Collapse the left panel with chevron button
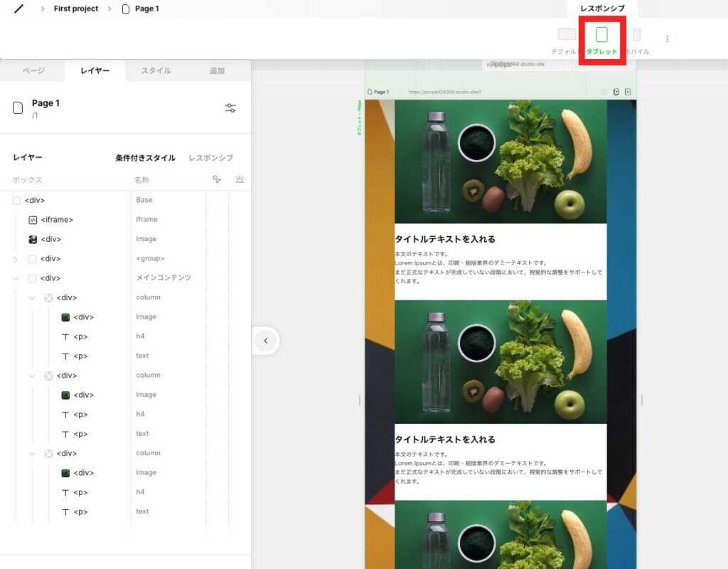The height and width of the screenshot is (569, 728). (266, 341)
